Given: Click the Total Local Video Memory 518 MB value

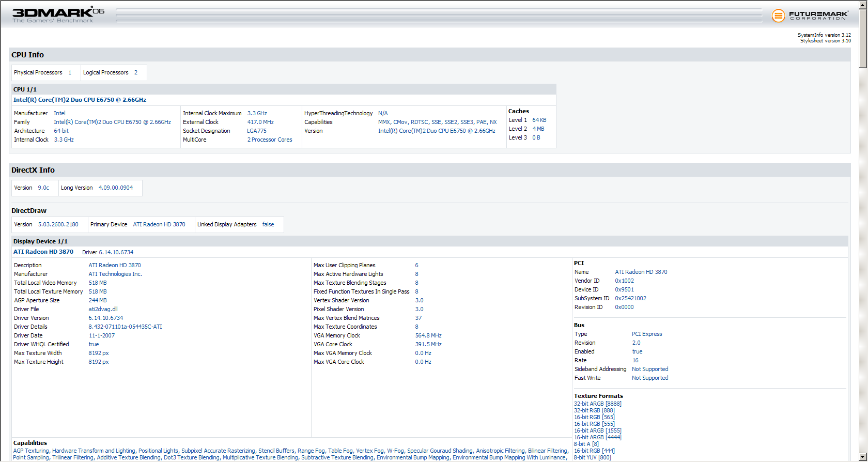Looking at the screenshot, I should click(98, 283).
